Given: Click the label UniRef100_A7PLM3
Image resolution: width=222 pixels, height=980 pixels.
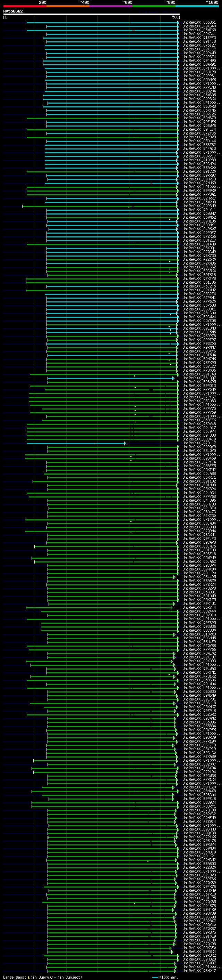Looking at the screenshot, I should pyautogui.click(x=199, y=88).
